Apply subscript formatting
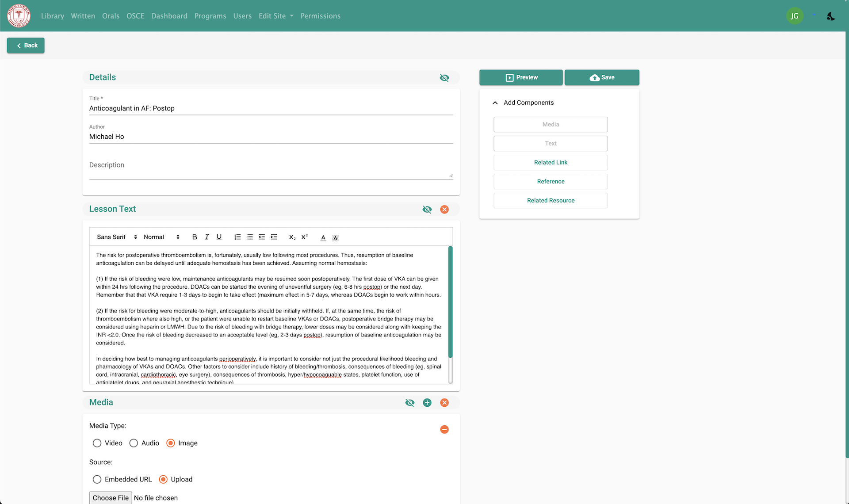This screenshot has height=504, width=849. 292,237
